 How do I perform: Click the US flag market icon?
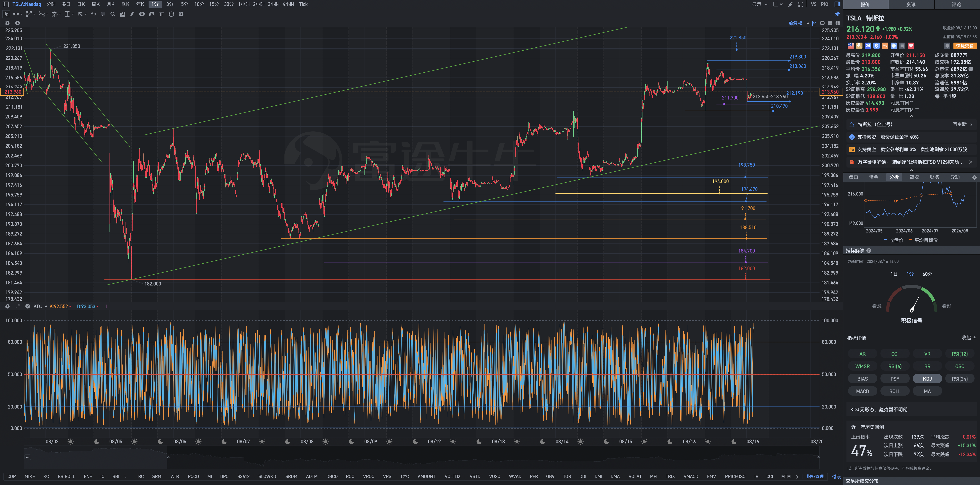point(851,46)
